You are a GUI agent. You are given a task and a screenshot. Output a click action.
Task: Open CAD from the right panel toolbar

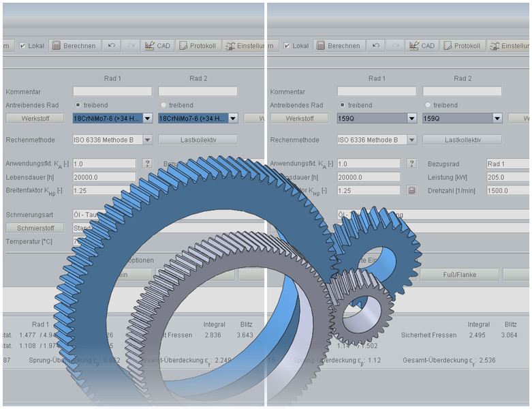click(421, 46)
